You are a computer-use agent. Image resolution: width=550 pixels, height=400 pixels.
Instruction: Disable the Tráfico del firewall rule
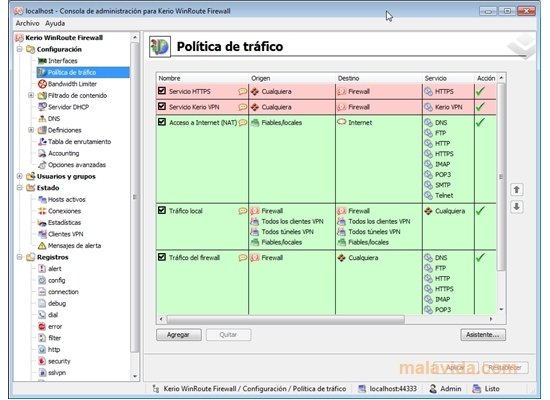tap(162, 257)
